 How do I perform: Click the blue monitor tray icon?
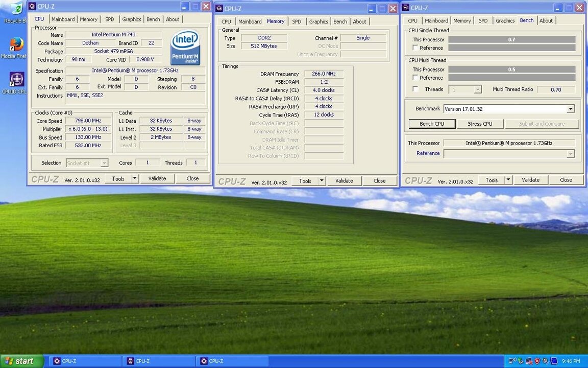pos(554,361)
